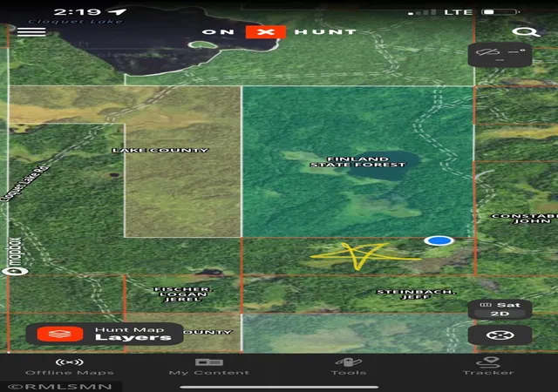The height and width of the screenshot is (392, 558).
Task: Open the Tools tab
Action: pos(349,367)
